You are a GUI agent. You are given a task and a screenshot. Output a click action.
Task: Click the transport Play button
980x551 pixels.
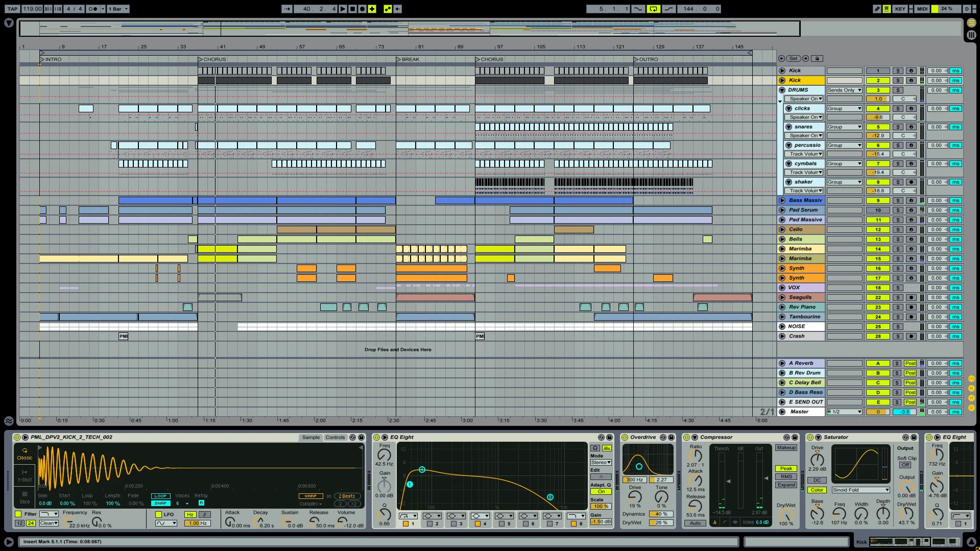point(343,9)
